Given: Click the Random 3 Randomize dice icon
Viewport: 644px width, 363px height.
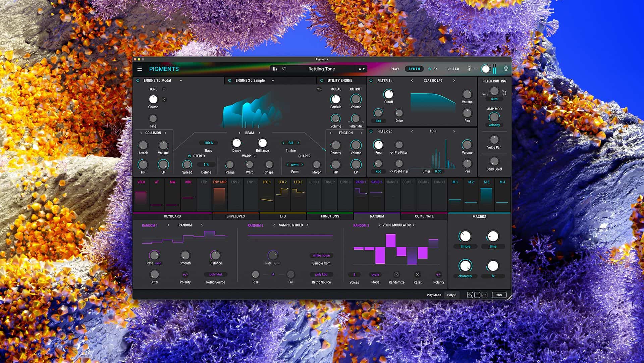Looking at the screenshot, I should [x=396, y=274].
